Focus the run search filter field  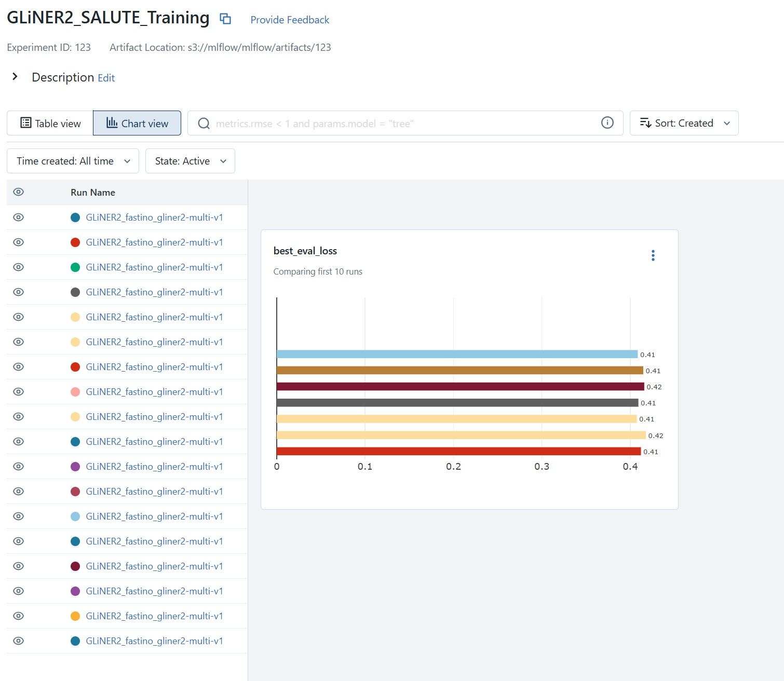pos(405,123)
